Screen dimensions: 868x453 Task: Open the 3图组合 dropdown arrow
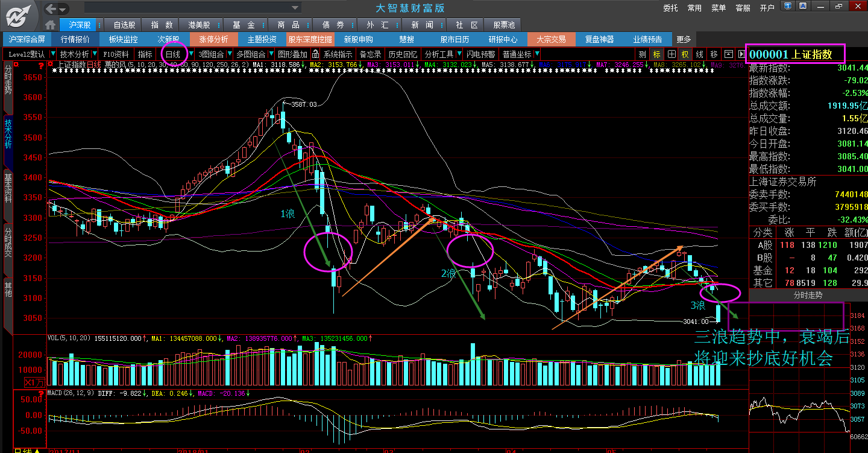229,54
